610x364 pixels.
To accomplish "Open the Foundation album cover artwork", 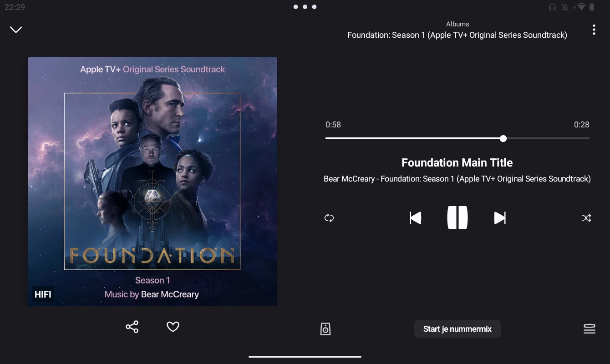I will pyautogui.click(x=152, y=182).
